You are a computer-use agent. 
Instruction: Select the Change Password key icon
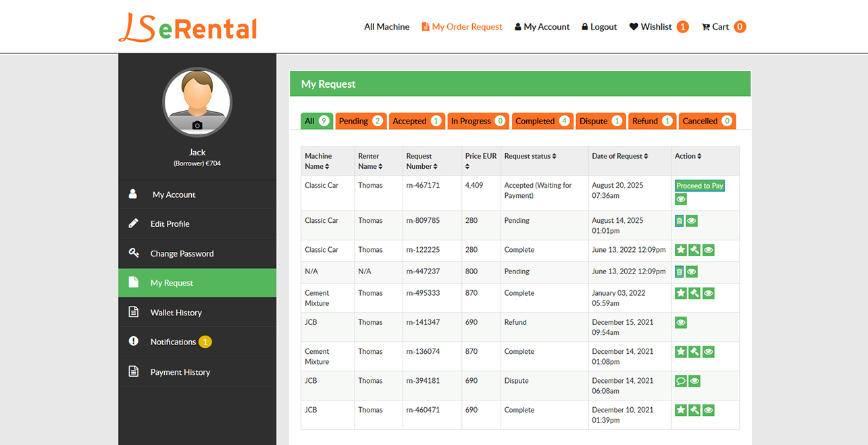point(133,253)
